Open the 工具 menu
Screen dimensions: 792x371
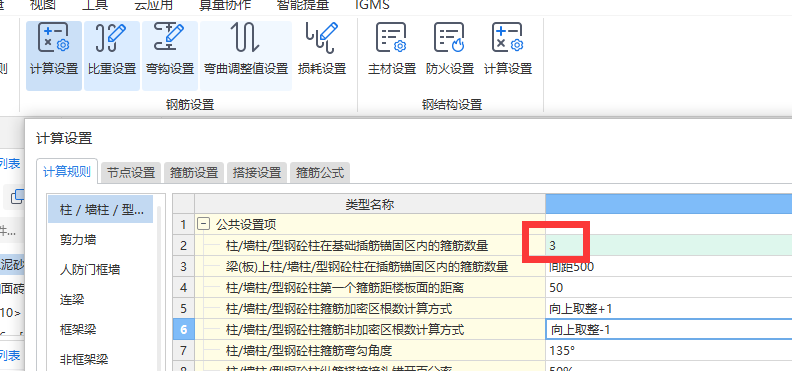(95, 5)
